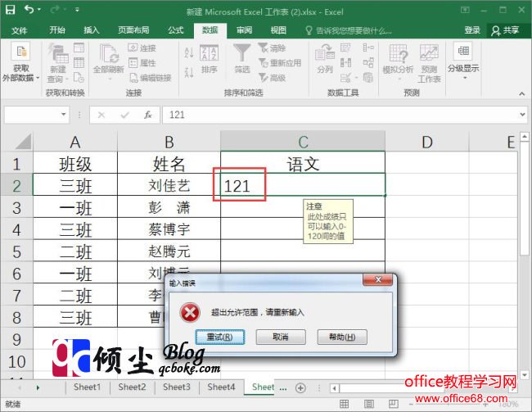Switch to the Sheet2 tab

(x=132, y=387)
